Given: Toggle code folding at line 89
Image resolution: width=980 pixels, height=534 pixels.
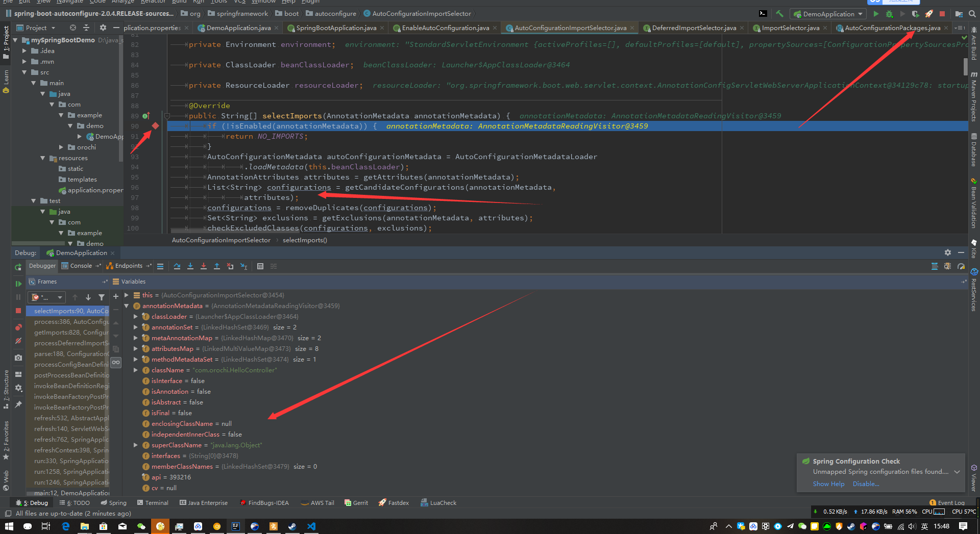Looking at the screenshot, I should pos(167,116).
